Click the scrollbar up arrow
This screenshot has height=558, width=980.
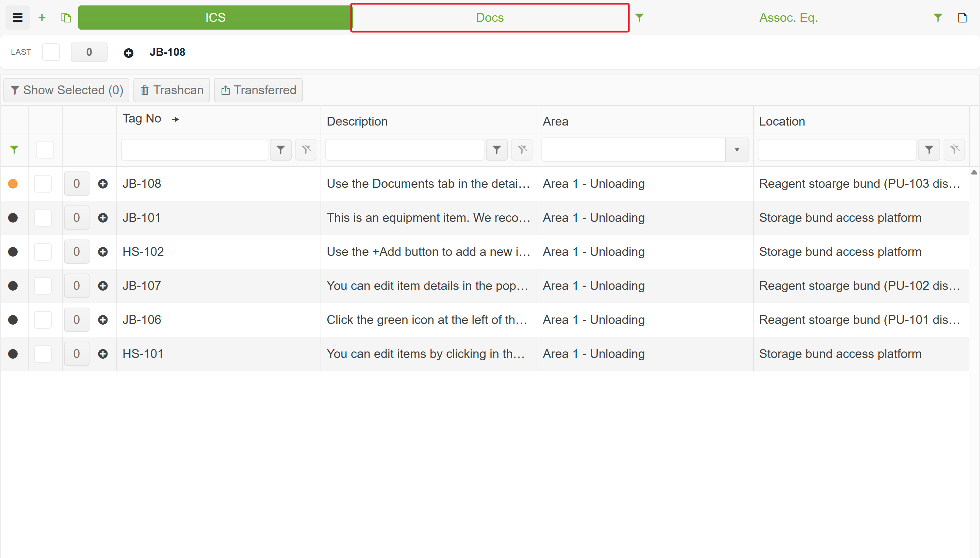(974, 173)
